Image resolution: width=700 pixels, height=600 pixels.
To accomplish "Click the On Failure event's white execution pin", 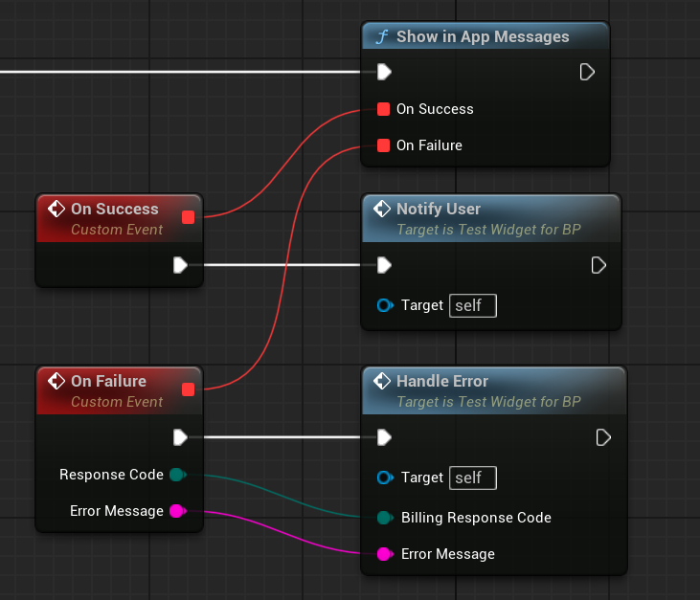I will point(180,437).
